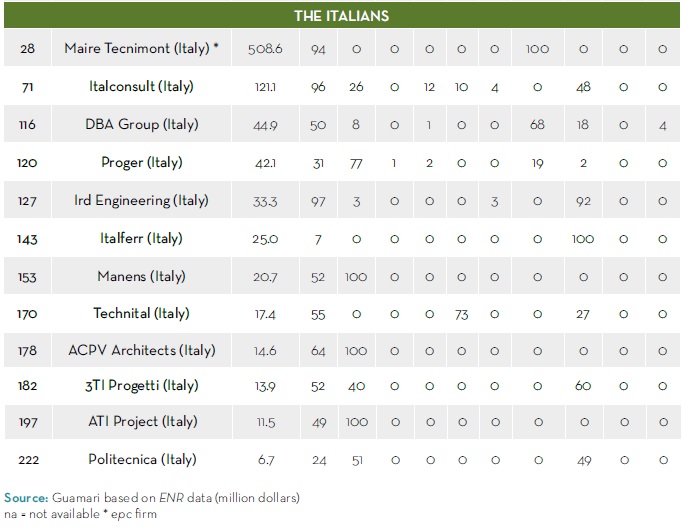Click the THE ITALIANS header banner

tap(342, 16)
